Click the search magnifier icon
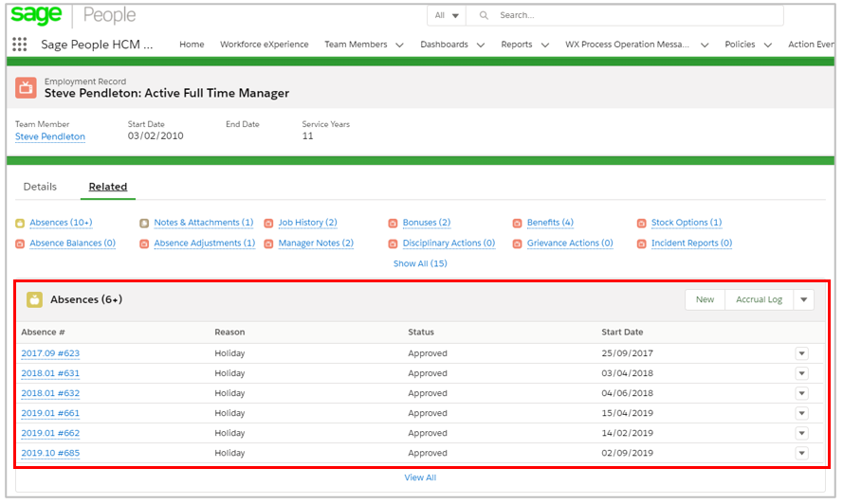Image resolution: width=843 pixels, height=504 pixels. (484, 15)
